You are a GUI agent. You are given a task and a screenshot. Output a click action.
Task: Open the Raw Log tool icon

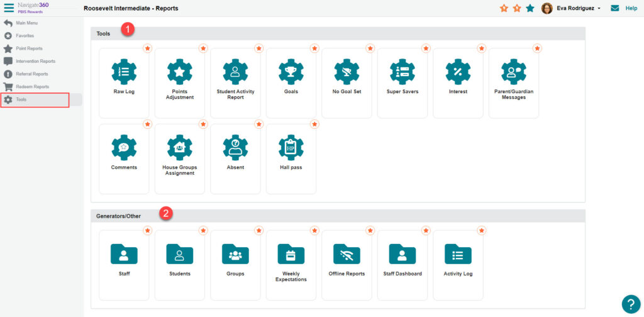click(x=124, y=72)
